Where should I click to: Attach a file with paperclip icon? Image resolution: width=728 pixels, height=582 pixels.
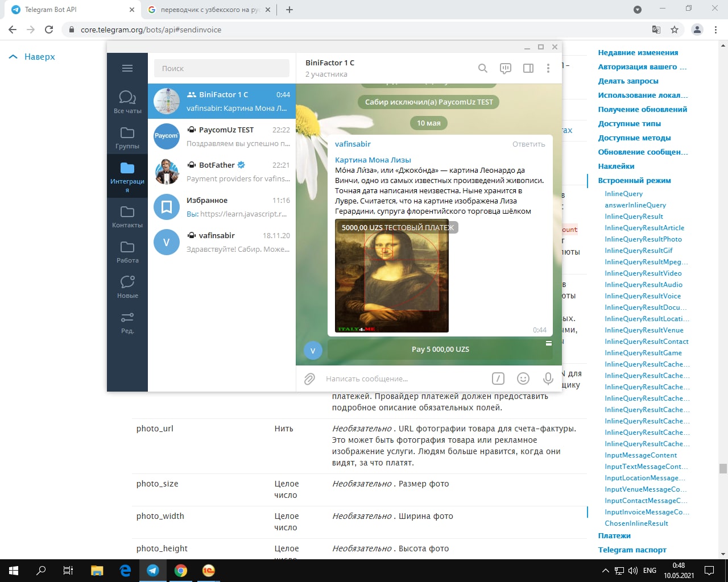pyautogui.click(x=310, y=379)
